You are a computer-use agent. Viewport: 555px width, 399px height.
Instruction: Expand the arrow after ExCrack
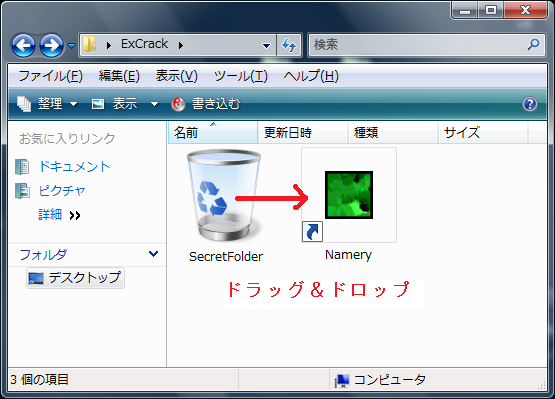click(x=181, y=45)
